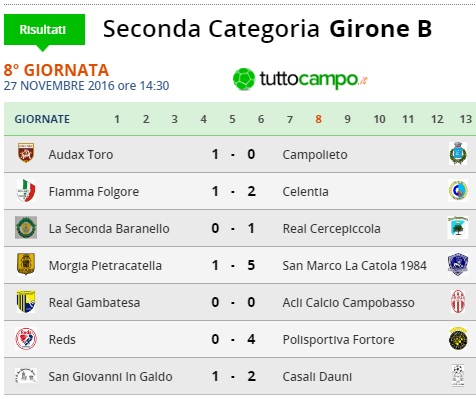Click the Reds club logo
476x399 pixels.
(x=26, y=339)
